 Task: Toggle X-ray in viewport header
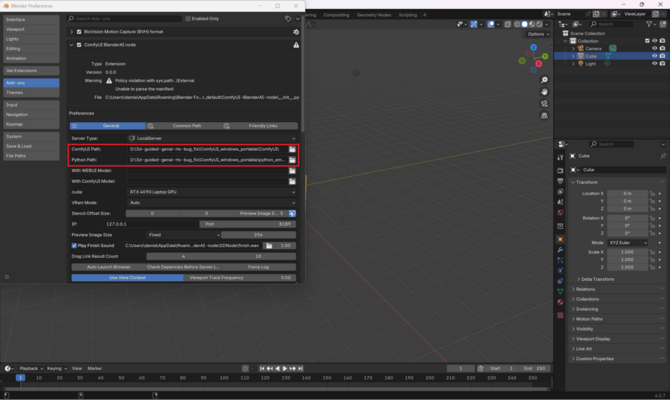coord(508,24)
